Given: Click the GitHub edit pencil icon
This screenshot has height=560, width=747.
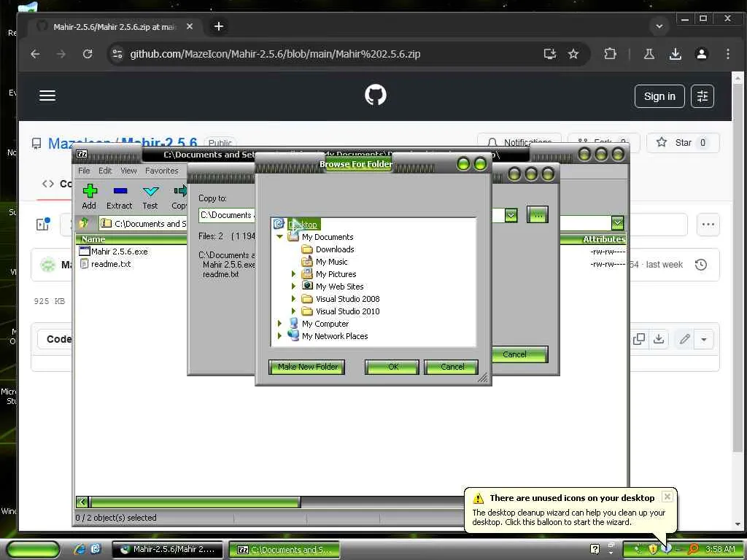Looking at the screenshot, I should point(684,339).
